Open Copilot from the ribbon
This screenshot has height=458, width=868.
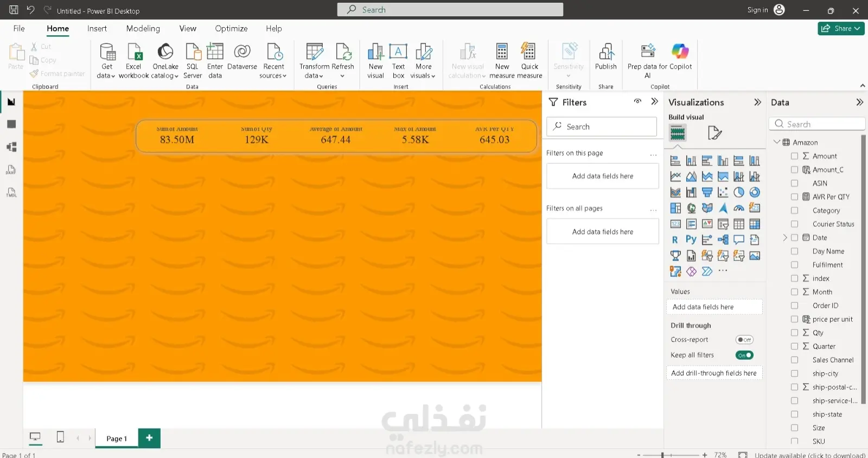(x=680, y=57)
